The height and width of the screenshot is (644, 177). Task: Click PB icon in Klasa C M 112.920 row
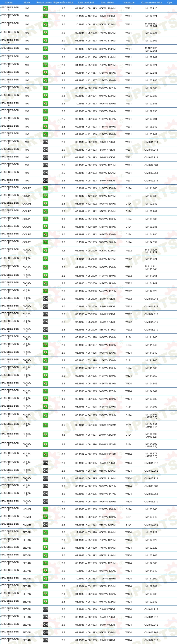45,291
